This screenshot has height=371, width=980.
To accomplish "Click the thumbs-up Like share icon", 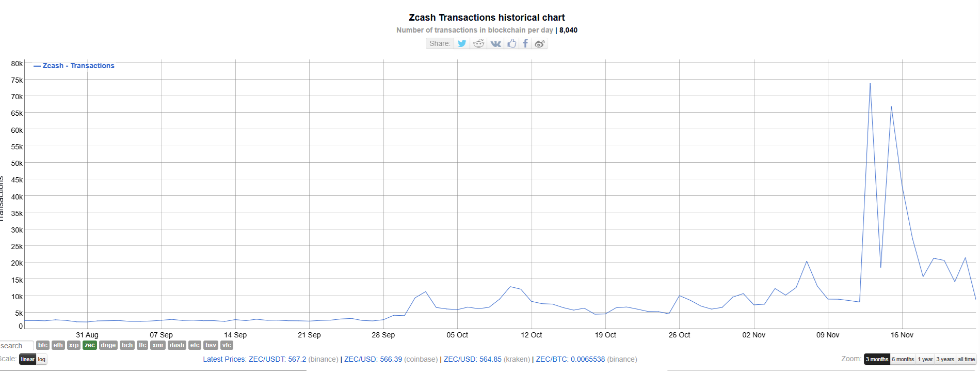I will [511, 43].
